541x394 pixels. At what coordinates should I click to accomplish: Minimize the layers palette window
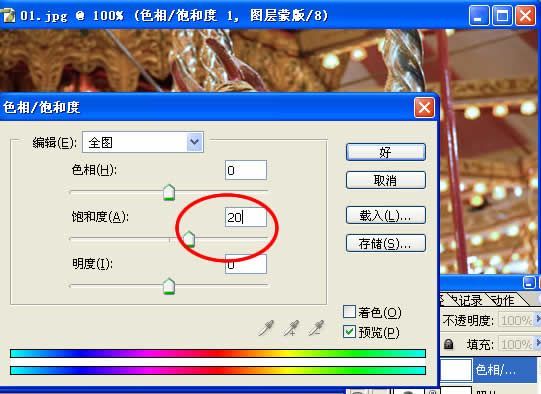tap(529, 283)
